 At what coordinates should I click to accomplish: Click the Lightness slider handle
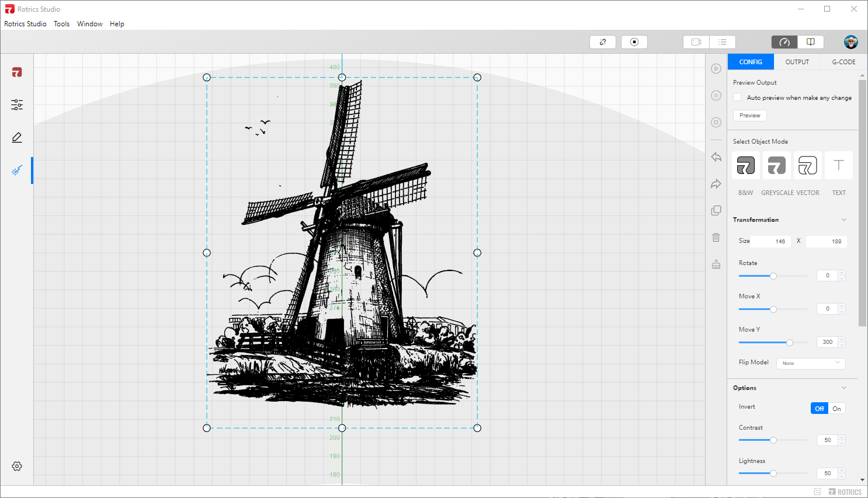point(773,473)
